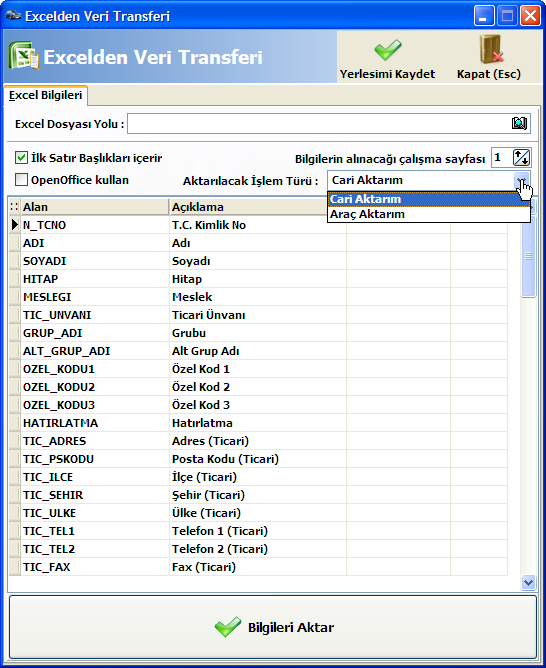Viewport: 546px width, 668px height.
Task: Click the worksheet number spinner icon
Action: (521, 158)
